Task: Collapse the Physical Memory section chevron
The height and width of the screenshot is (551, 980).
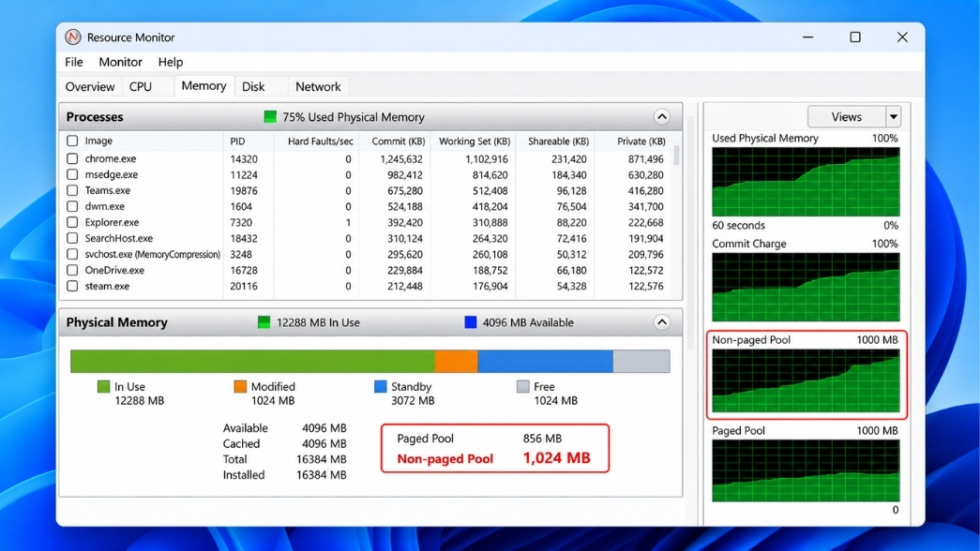Action: 662,322
